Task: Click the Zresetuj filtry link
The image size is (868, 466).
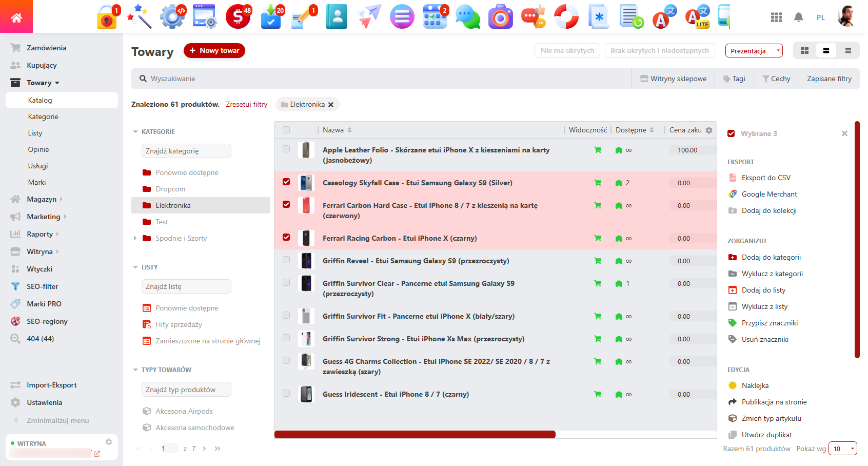Action: pyautogui.click(x=246, y=104)
